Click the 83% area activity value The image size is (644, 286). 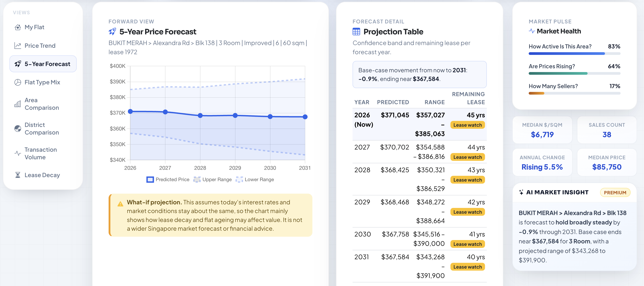point(614,46)
